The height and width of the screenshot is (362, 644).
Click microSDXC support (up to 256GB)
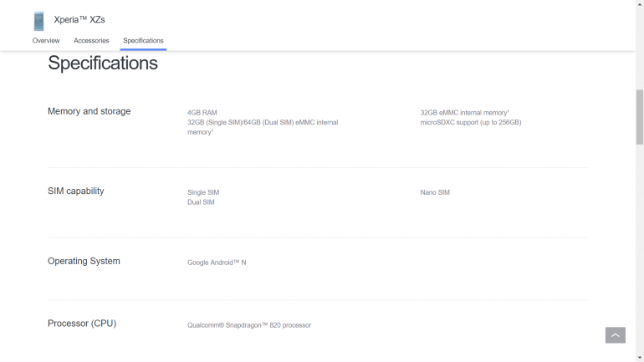tap(471, 122)
